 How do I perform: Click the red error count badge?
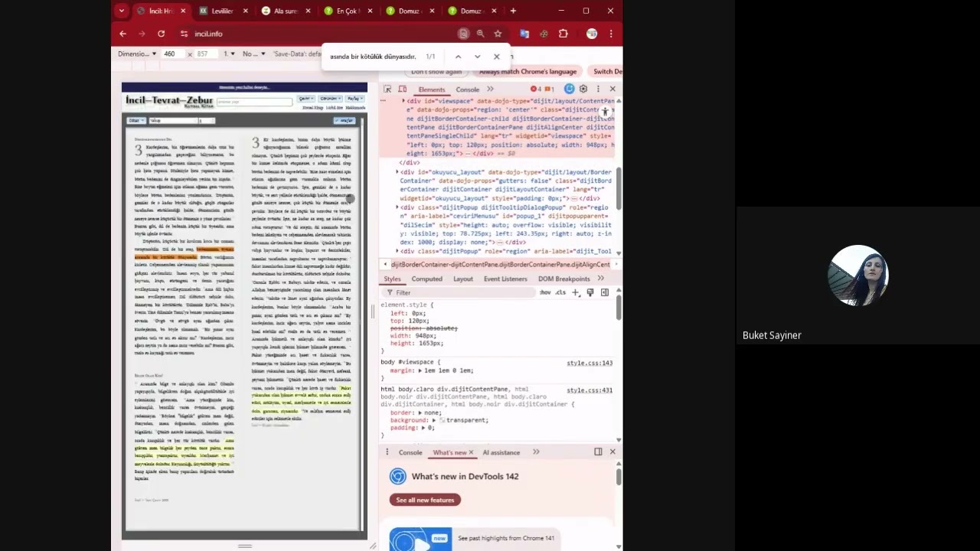click(x=537, y=90)
